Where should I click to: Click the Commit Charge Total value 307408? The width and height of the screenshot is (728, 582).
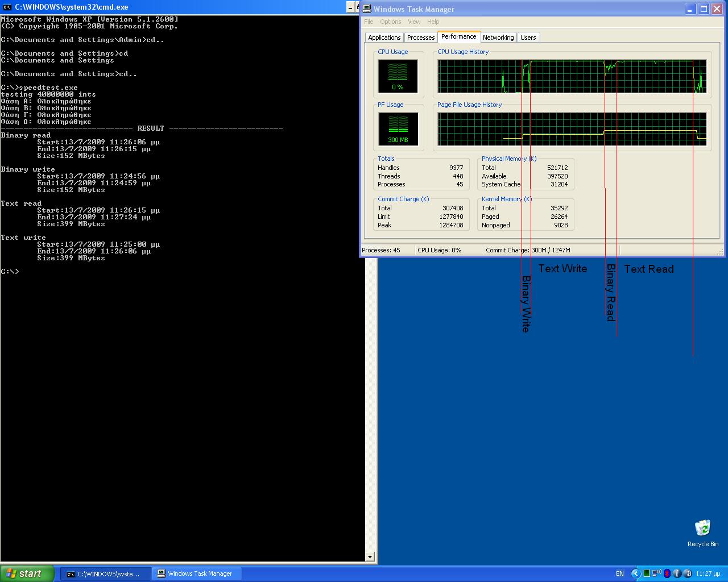pyautogui.click(x=453, y=208)
